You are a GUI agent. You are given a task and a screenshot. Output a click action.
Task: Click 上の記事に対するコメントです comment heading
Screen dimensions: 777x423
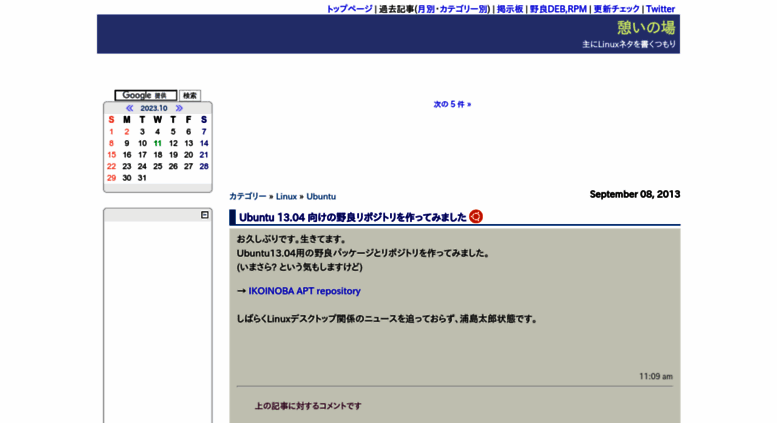[308, 406]
